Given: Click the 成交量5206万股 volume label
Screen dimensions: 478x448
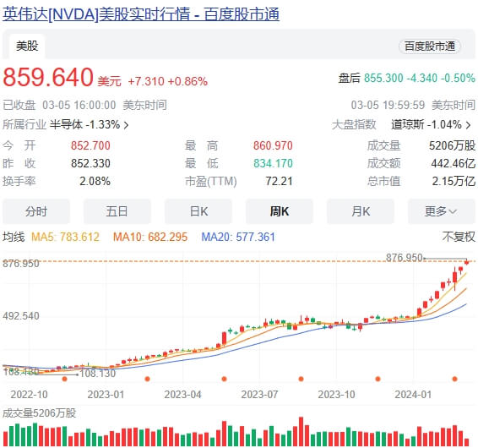Looking at the screenshot, I should pyautogui.click(x=40, y=412).
